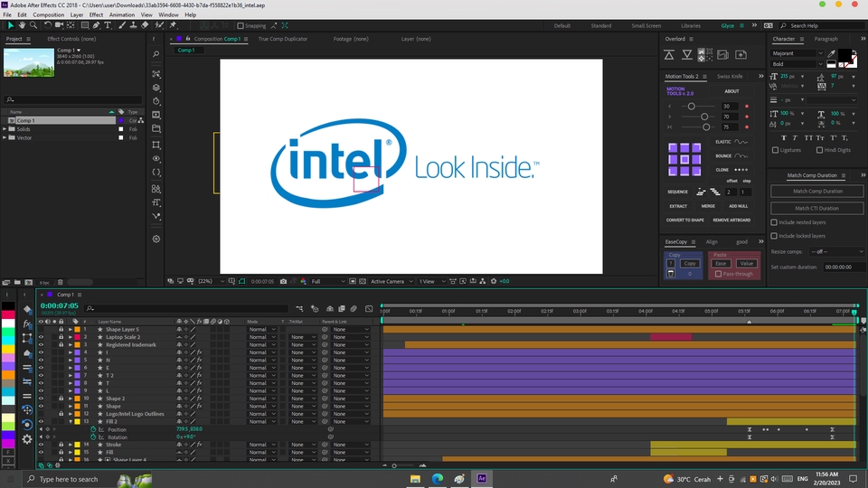Open the Bold font style dropdown
Image resolution: width=868 pixels, height=488 pixels.
tap(797, 63)
